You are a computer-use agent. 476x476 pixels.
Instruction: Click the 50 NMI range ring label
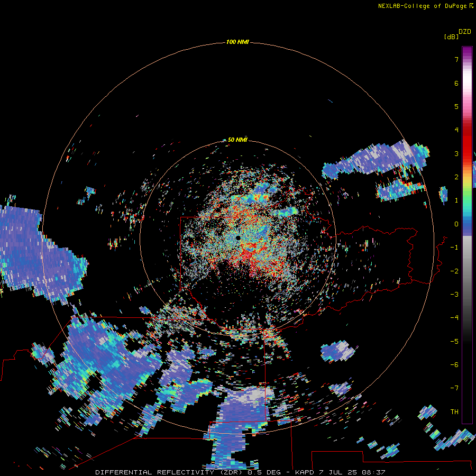point(237,140)
